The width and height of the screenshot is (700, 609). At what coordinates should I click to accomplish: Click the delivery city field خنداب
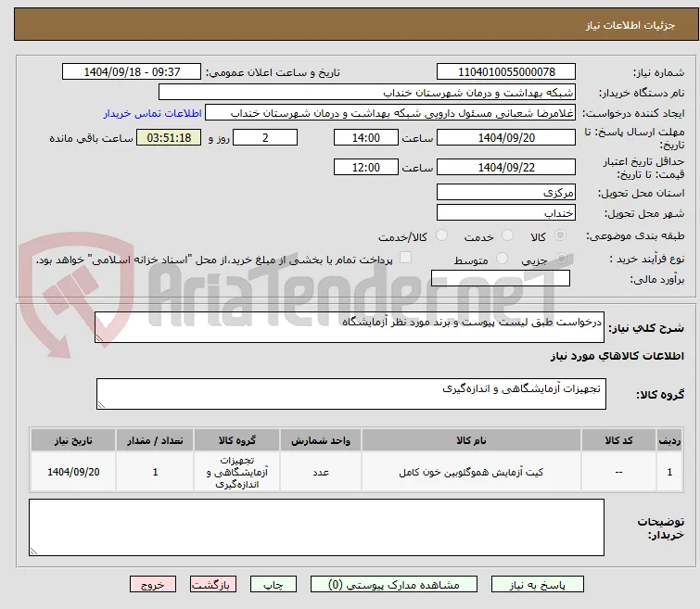pos(506,212)
